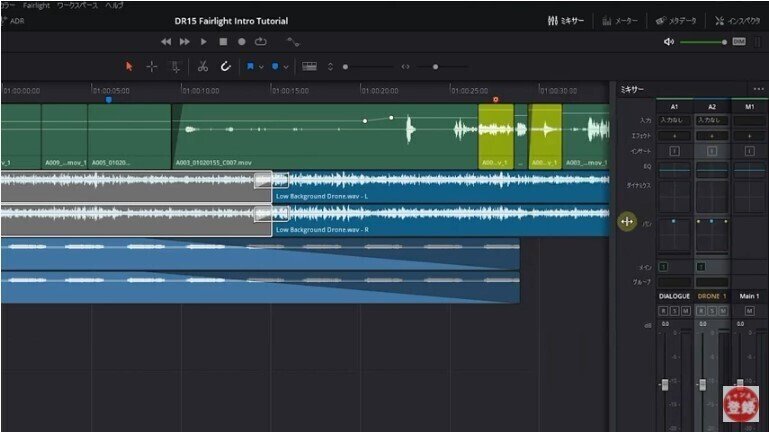Click the rewind transport button
This screenshot has height=432, width=769.
(x=166, y=42)
